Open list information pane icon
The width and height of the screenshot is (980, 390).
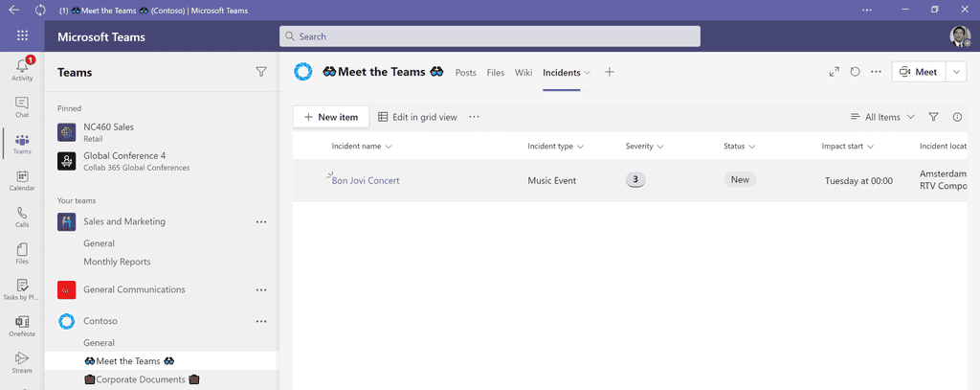[x=957, y=117]
